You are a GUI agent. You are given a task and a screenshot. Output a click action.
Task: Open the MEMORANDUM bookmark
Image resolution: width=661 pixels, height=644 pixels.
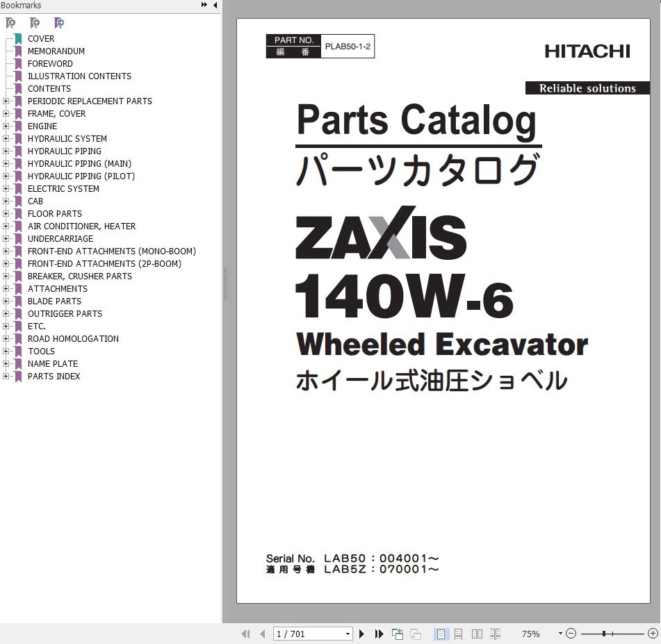(56, 51)
